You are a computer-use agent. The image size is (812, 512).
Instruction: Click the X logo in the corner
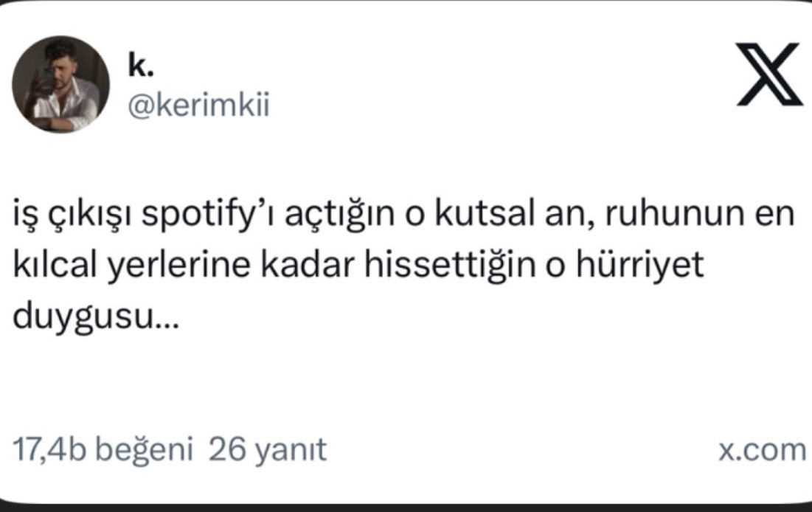(x=771, y=73)
